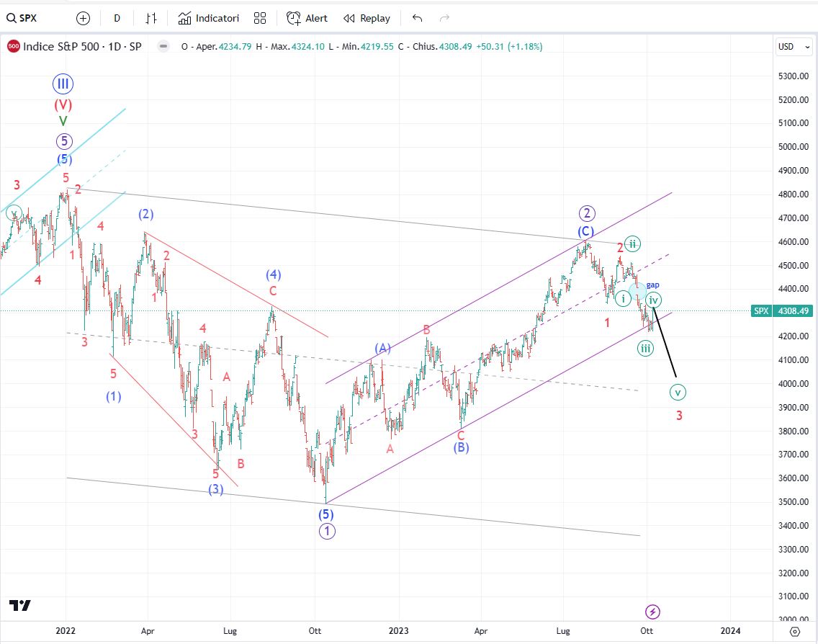Select the blue (B) wave label
Viewport: 818px width, 644px height.
pyautogui.click(x=461, y=447)
